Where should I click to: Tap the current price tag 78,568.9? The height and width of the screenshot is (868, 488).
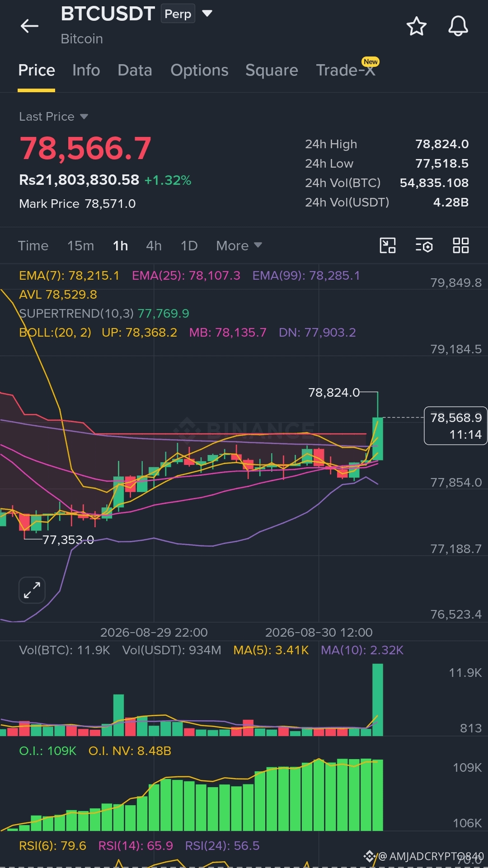coord(455,426)
